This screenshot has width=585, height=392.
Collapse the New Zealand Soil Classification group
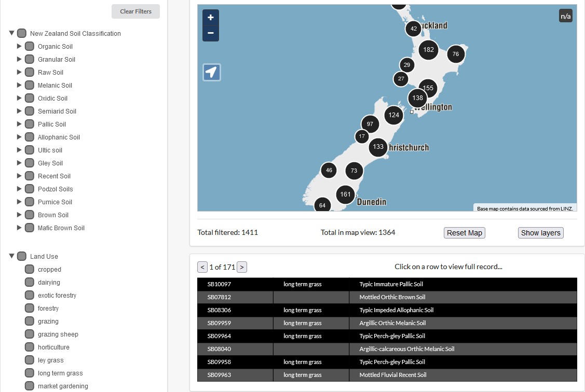[11, 33]
